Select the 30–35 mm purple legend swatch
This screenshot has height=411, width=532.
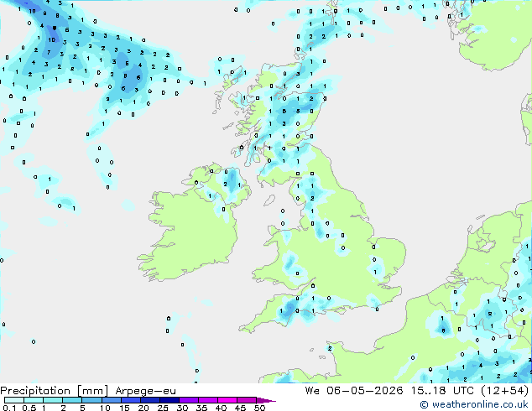[x=188, y=400]
